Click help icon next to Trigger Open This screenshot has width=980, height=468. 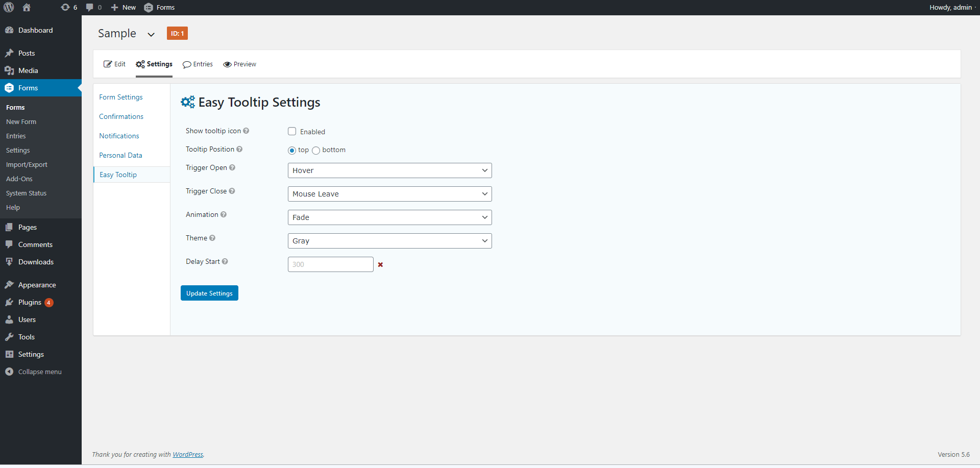pos(232,167)
